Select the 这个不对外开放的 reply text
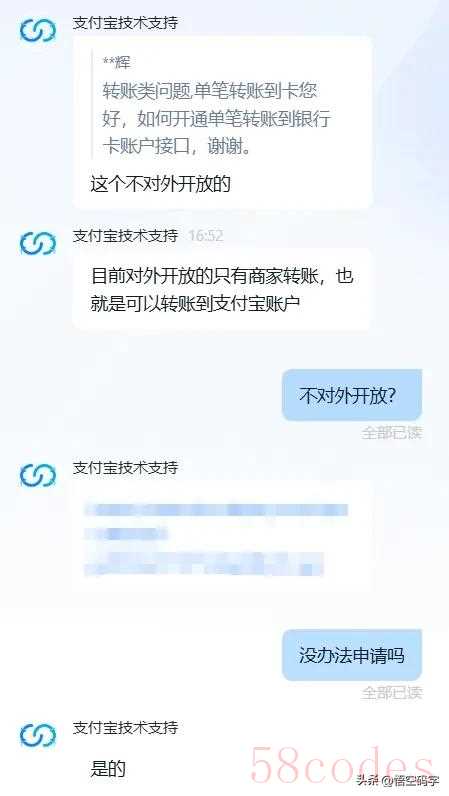Image resolution: width=449 pixels, height=796 pixels. [161, 184]
